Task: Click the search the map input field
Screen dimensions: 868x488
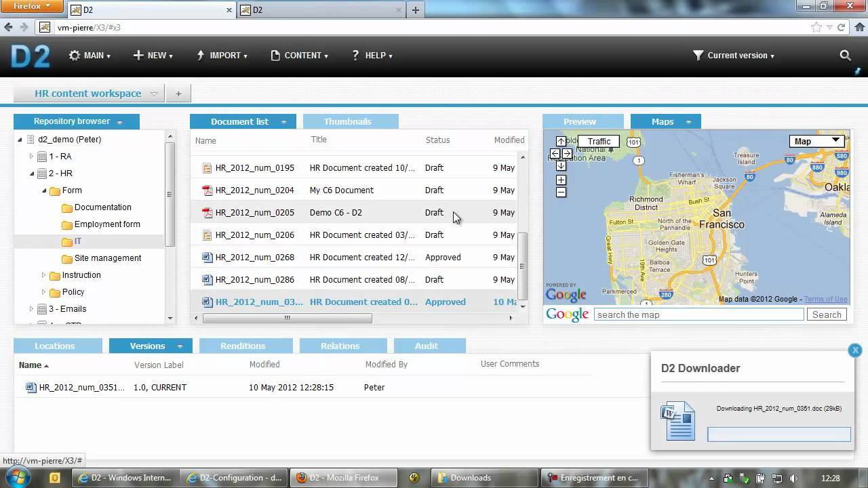Action: click(698, 314)
